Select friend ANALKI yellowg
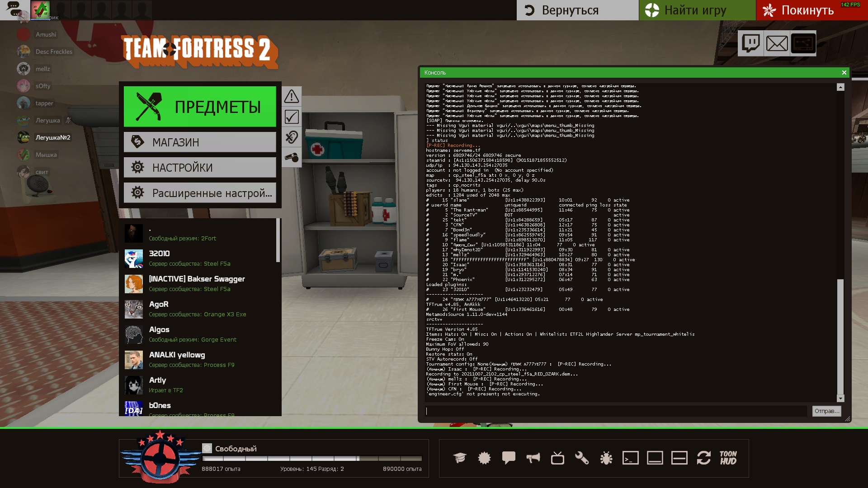Image resolution: width=868 pixels, height=488 pixels. click(x=200, y=360)
